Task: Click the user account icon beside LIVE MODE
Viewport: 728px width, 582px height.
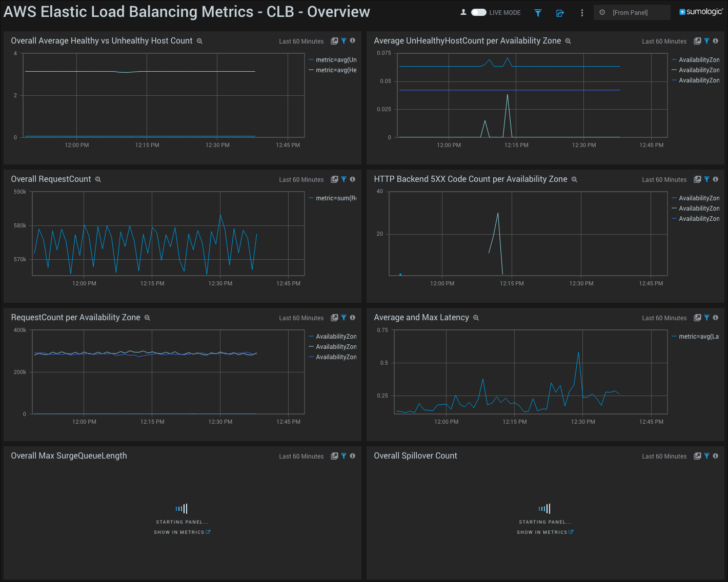Action: point(463,12)
